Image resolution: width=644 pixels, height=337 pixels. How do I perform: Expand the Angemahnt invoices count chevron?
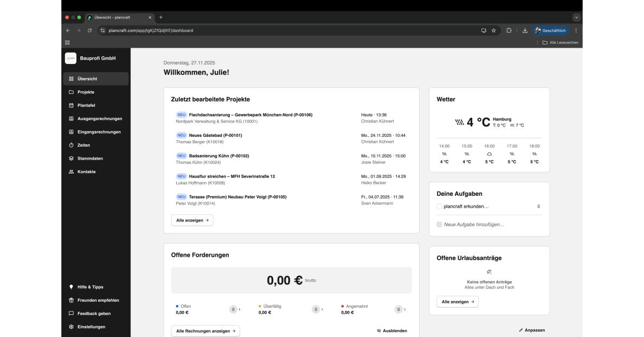click(405, 309)
